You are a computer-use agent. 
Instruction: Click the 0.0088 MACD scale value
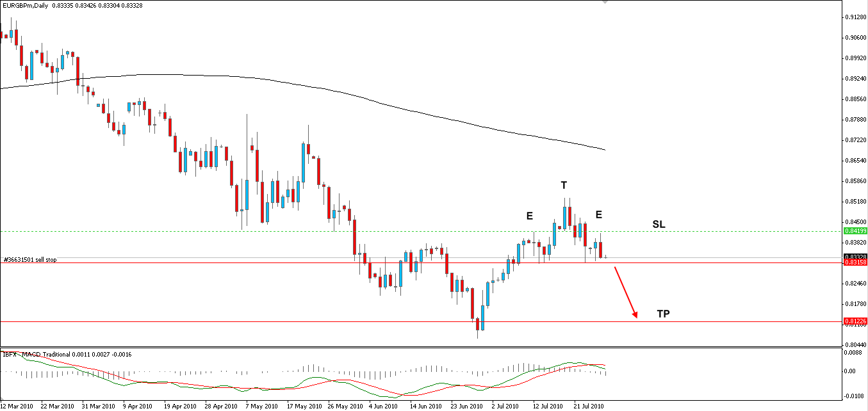853,352
